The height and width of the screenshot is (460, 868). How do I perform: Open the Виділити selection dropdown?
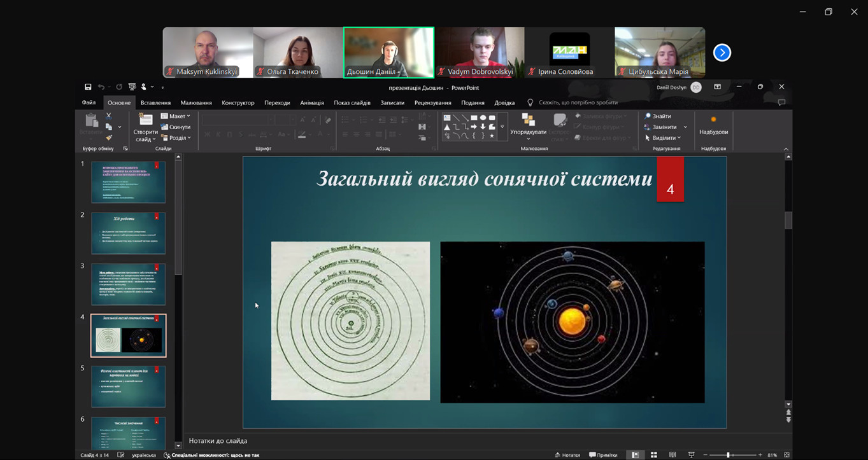coord(663,137)
